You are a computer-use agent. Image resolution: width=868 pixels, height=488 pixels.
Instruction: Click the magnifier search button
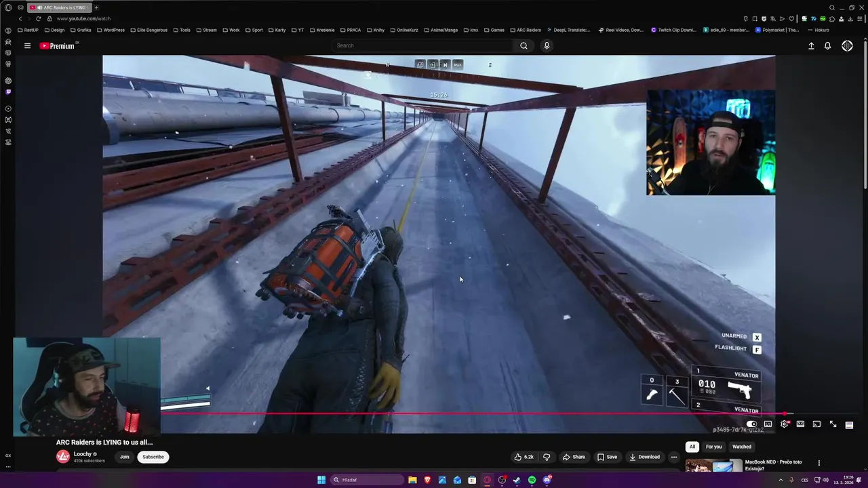click(x=524, y=45)
